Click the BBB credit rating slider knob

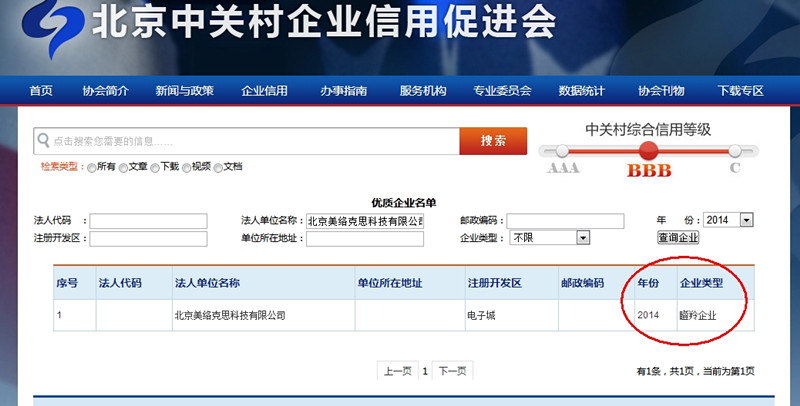coord(649,151)
